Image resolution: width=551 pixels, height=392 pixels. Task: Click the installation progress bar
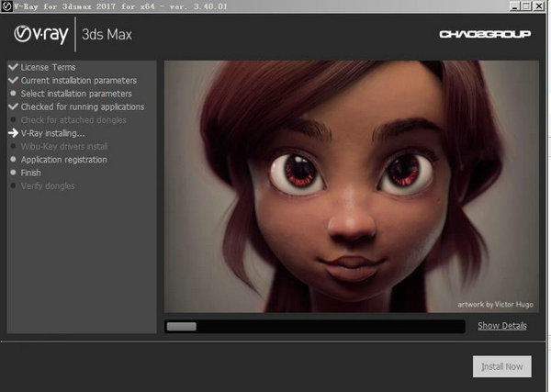coord(314,326)
